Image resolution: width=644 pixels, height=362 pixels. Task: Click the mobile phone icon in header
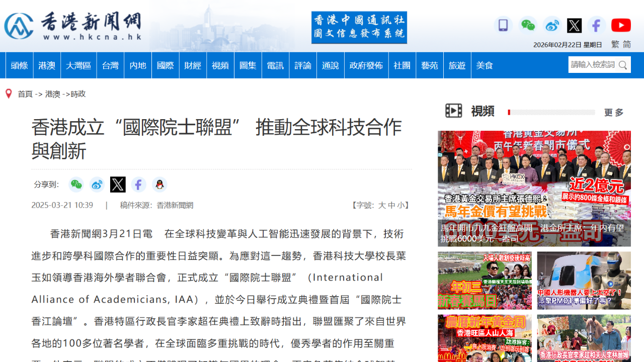pos(503,25)
